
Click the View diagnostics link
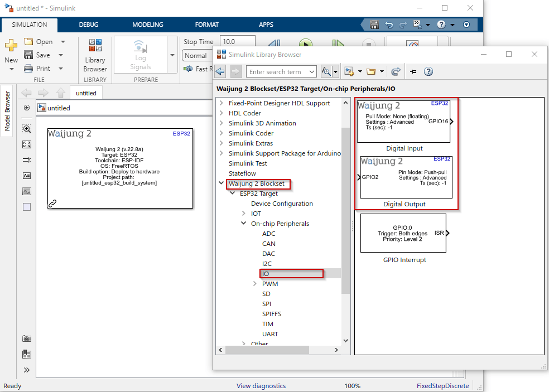click(x=261, y=386)
